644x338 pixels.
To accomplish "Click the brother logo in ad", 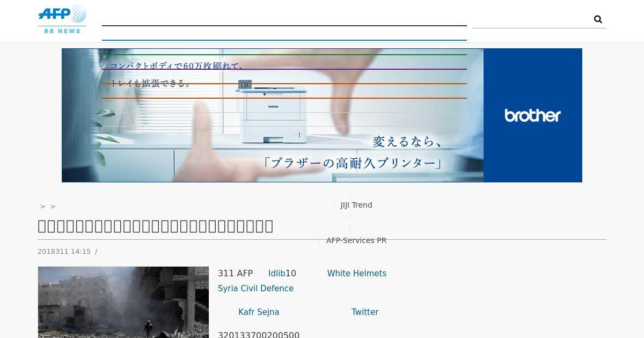I will (x=532, y=115).
